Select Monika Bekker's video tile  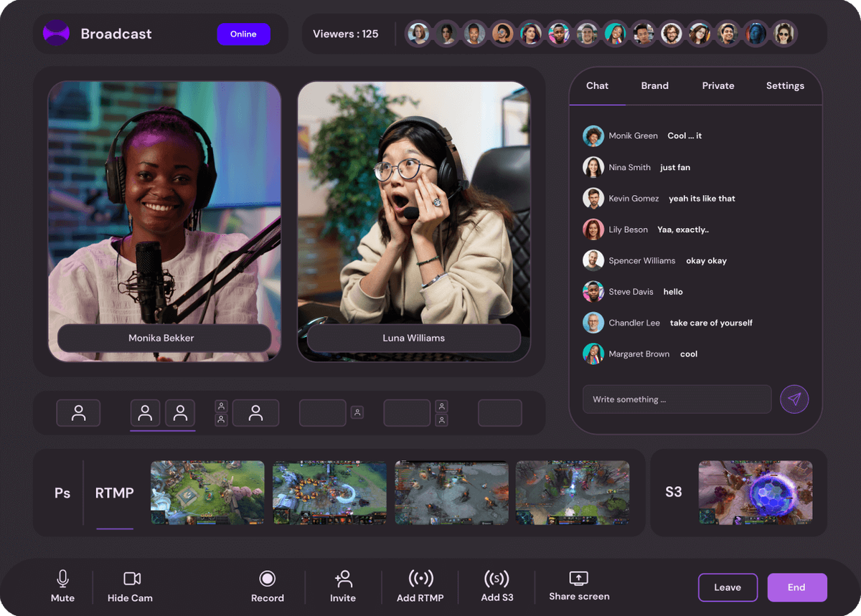[x=164, y=221]
